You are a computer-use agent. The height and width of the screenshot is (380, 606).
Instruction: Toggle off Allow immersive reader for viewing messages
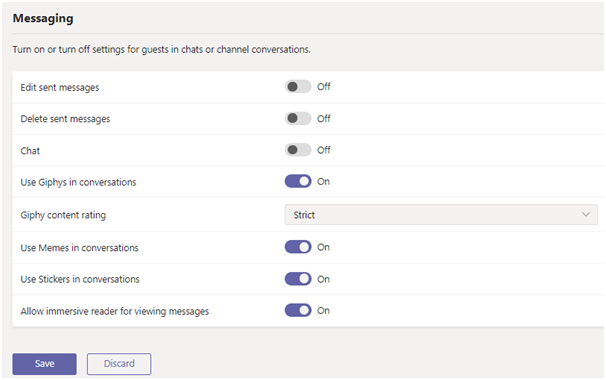pos(298,310)
